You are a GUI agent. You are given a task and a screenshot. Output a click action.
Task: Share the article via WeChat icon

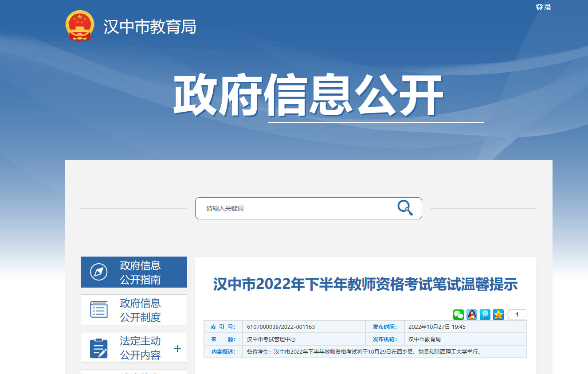coord(458,315)
